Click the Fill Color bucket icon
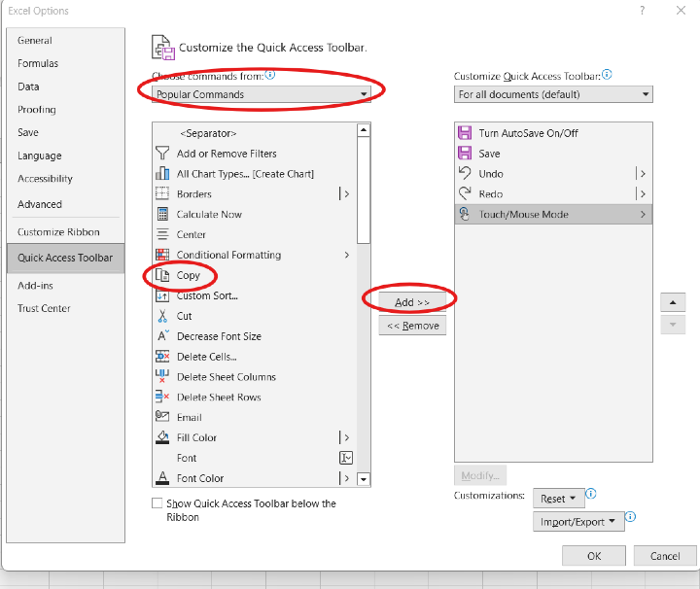The width and height of the screenshot is (700, 589). pos(162,437)
